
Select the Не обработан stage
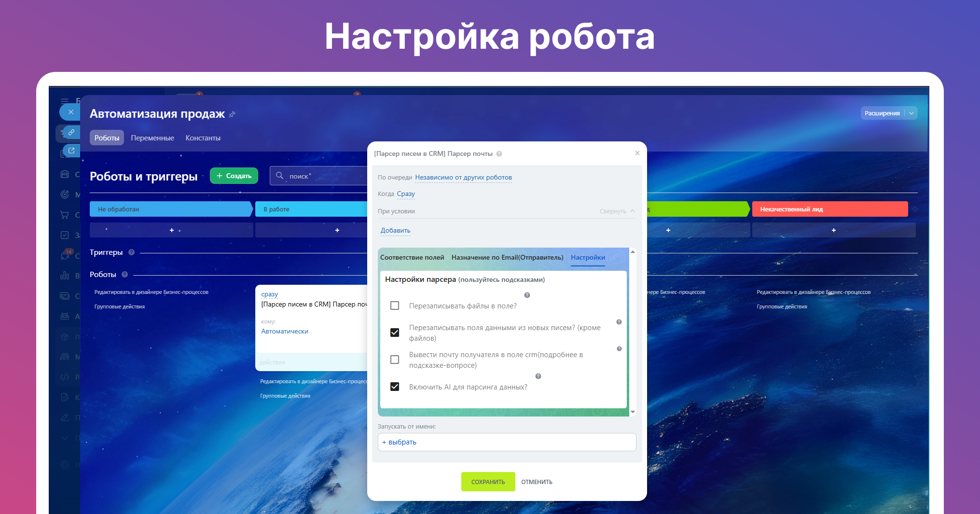[170, 209]
